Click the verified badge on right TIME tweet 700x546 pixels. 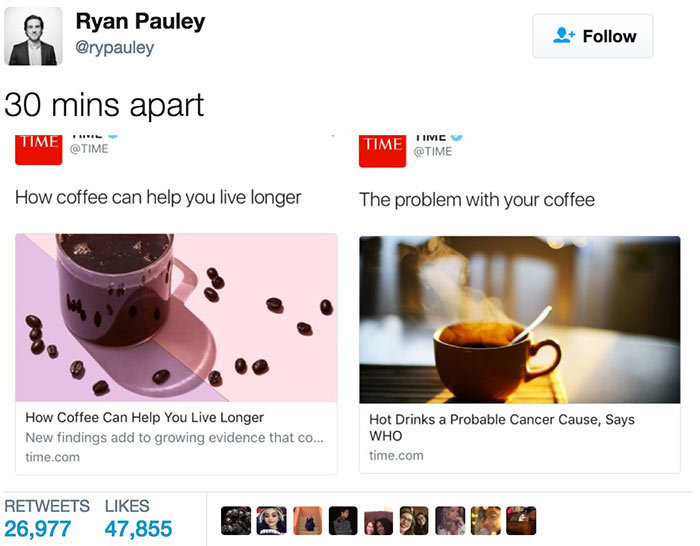pyautogui.click(x=456, y=137)
